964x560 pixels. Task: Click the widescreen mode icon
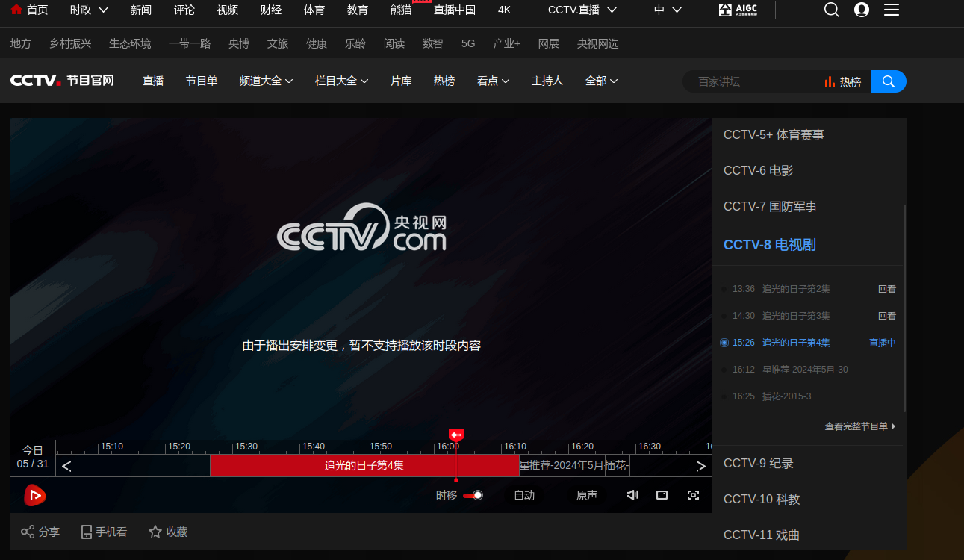tap(662, 495)
